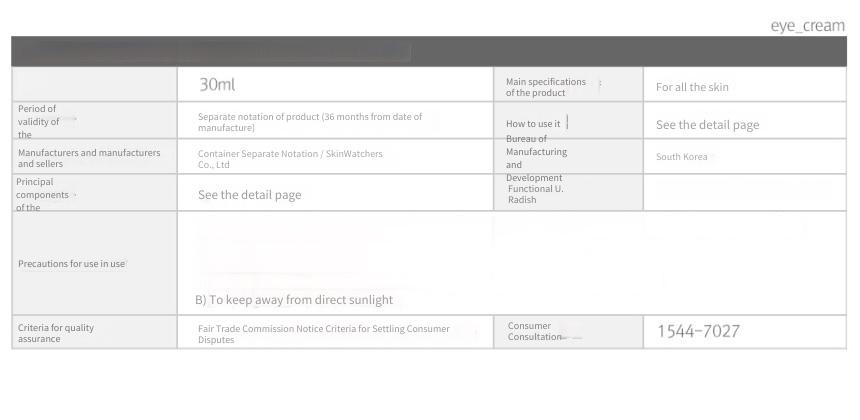The width and height of the screenshot is (860, 420).
Task: Click the Criteria for quality assurance label
Action: pos(56,333)
